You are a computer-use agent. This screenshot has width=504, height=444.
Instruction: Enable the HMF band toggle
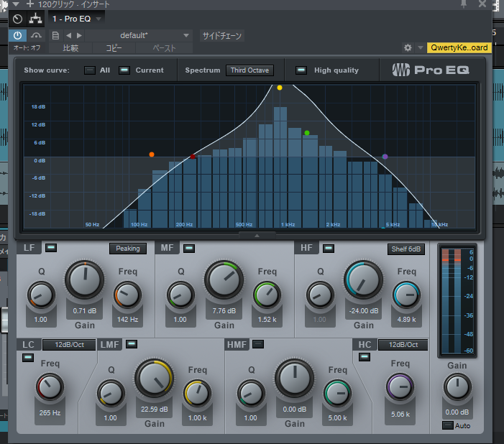[x=258, y=344]
